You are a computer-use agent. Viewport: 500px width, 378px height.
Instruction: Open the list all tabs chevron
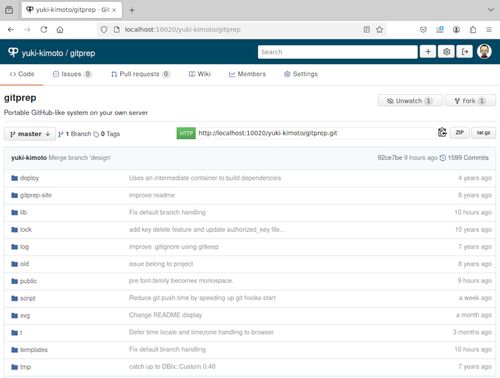[491, 10]
